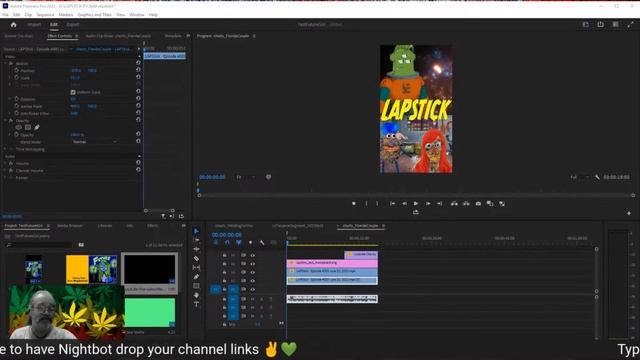
Task: Switch to Media Browser tab
Action: coord(70,226)
